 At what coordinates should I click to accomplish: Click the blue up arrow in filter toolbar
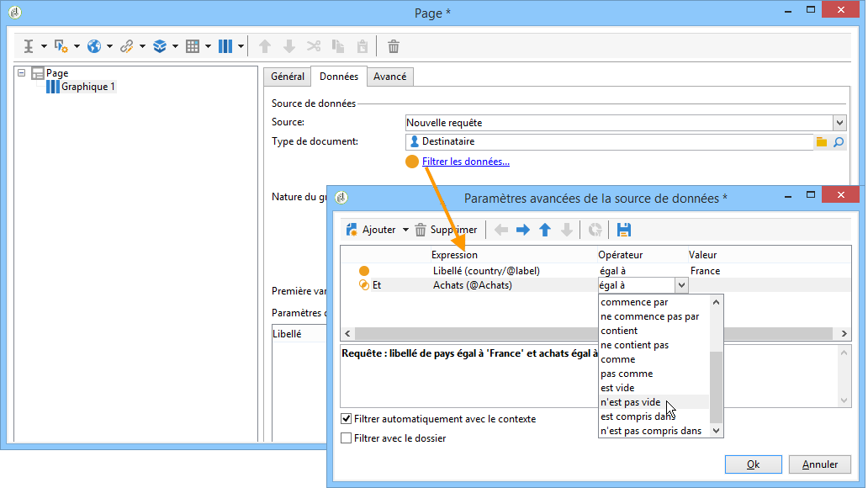545,230
